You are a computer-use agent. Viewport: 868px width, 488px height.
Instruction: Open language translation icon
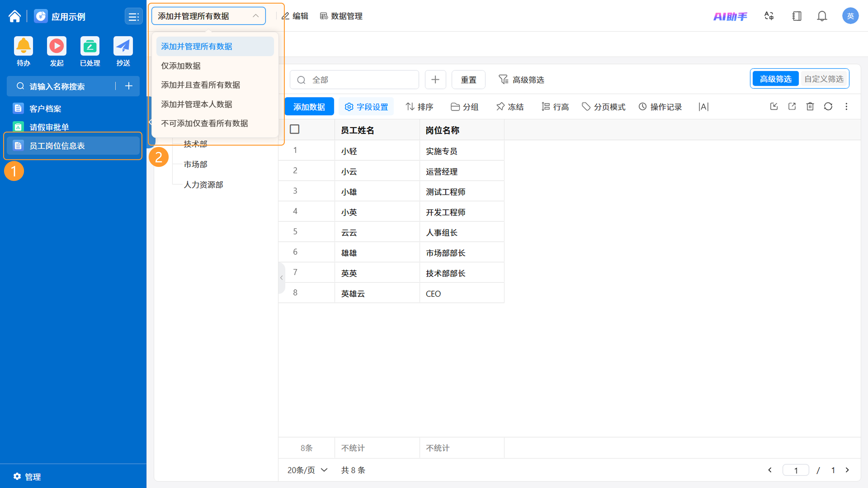point(769,16)
